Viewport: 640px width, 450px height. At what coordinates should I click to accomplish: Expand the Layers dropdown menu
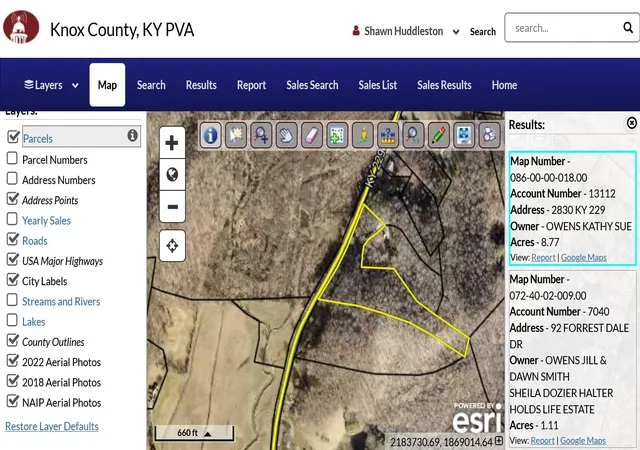[x=51, y=85]
